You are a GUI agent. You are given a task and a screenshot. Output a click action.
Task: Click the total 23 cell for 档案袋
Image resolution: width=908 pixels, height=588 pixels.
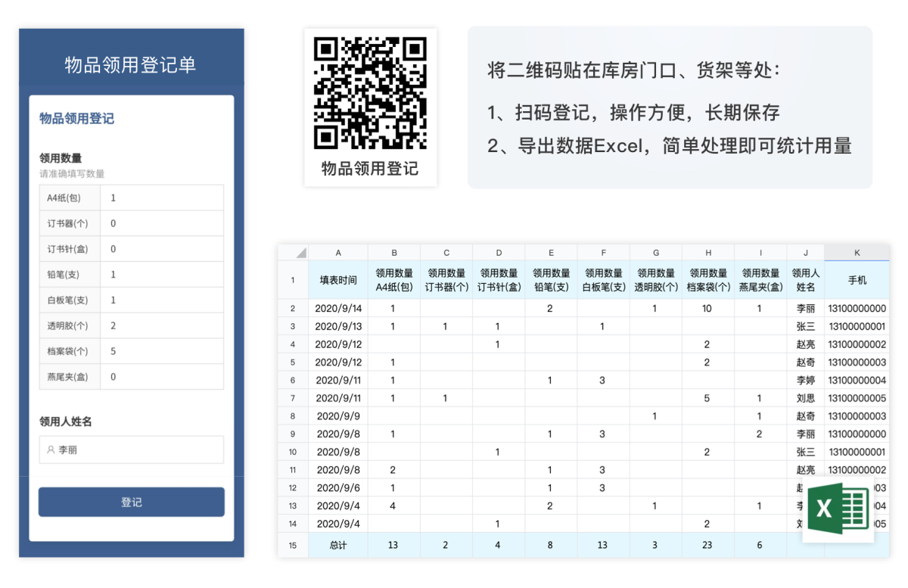tap(707, 545)
